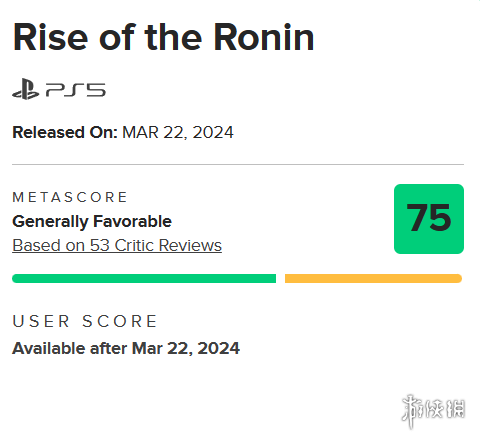
Task: Click the rounded right end of yellow bar
Action: point(458,278)
